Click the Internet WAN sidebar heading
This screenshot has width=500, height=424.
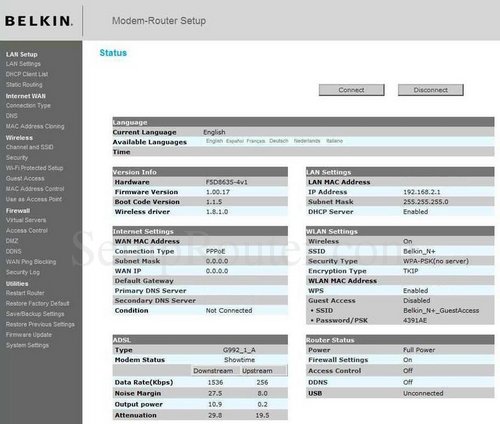[26, 96]
